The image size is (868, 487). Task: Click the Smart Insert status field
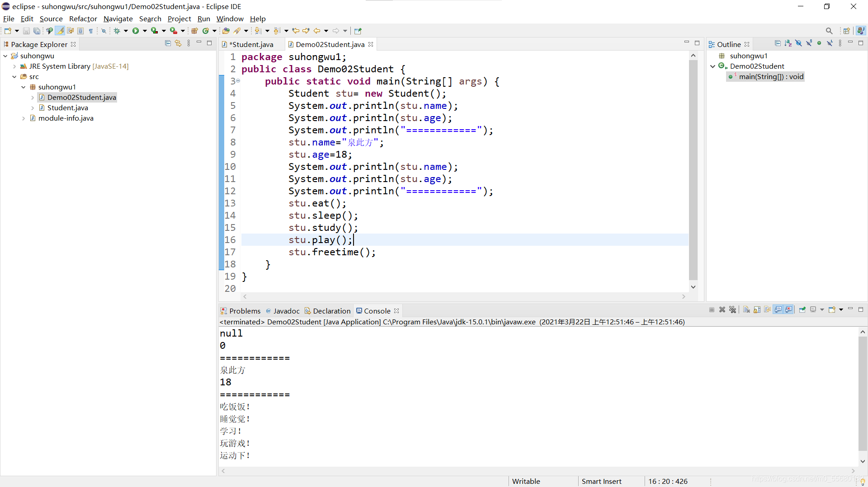(601, 481)
